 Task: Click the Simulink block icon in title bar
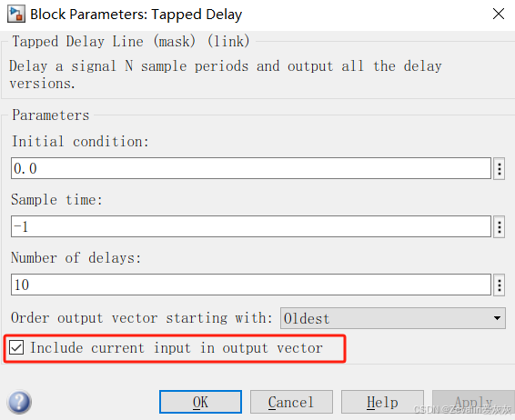[x=16, y=14]
